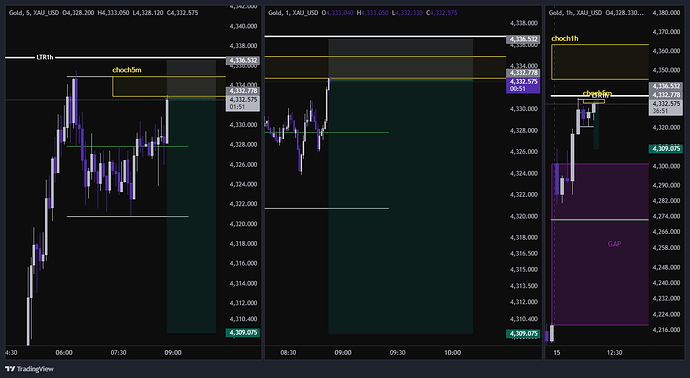The height and width of the screenshot is (378, 690).
Task: Click the L4,332.330 low value in 1-minute header
Action: [x=407, y=13]
